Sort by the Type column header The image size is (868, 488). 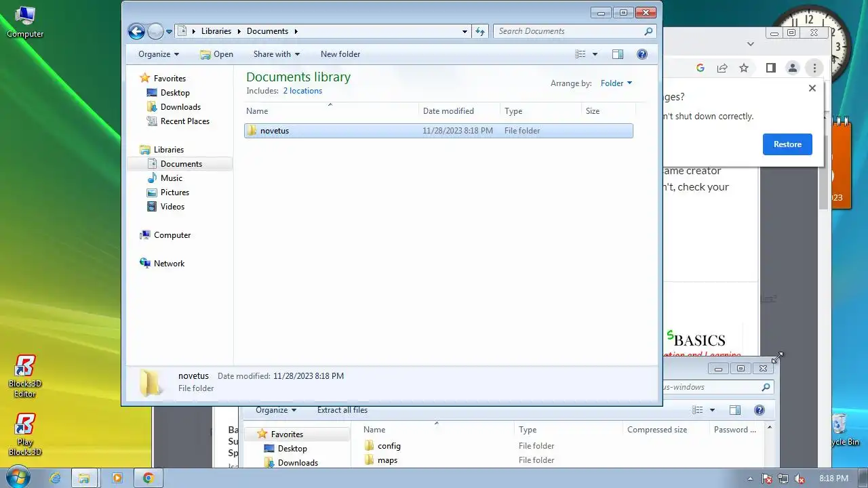pos(540,111)
